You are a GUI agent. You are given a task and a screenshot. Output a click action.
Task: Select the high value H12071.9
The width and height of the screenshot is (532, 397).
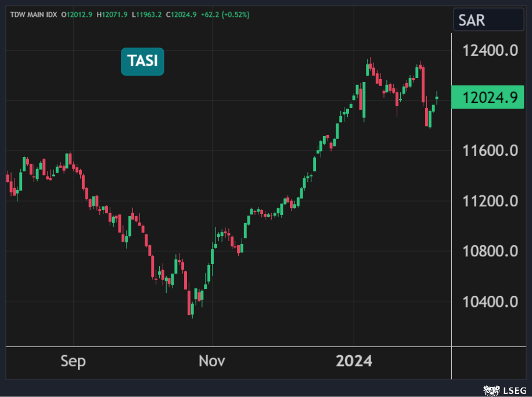(112, 15)
